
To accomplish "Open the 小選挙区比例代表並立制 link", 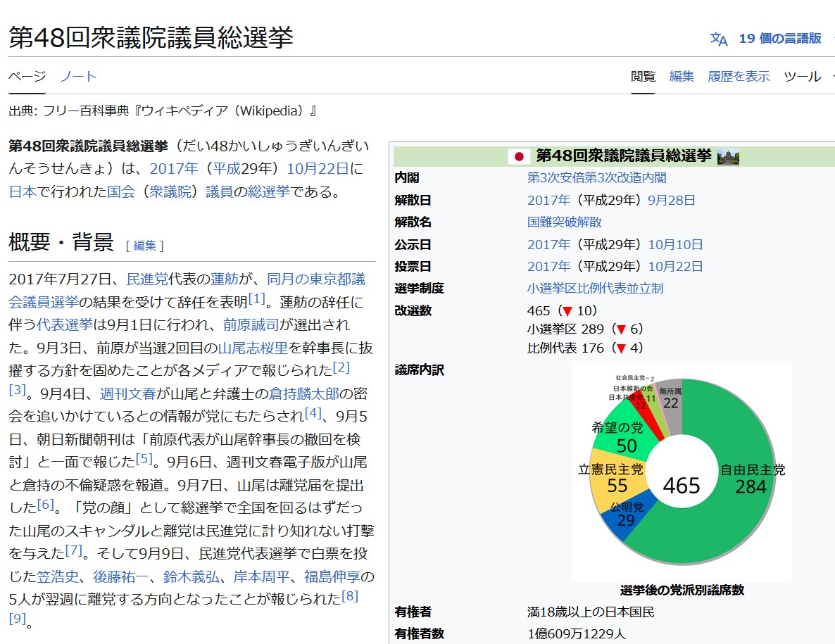I will (x=596, y=288).
